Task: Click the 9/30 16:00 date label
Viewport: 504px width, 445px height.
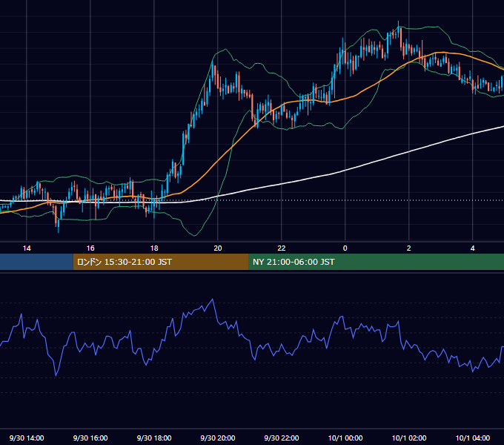Action: point(90,438)
